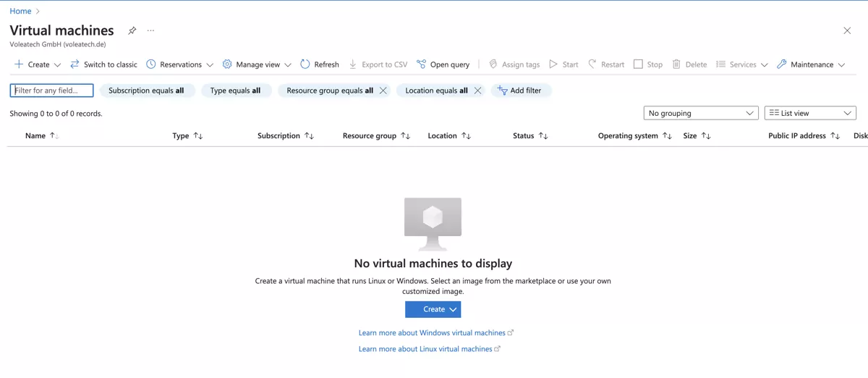This screenshot has width=868, height=378.
Task: Refresh the virtual machines list
Action: tap(320, 64)
